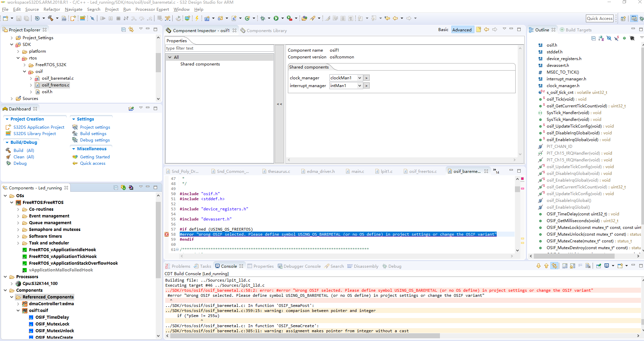Click the green Run button in the toolbar
The height and width of the screenshot is (341, 644).
tap(276, 18)
